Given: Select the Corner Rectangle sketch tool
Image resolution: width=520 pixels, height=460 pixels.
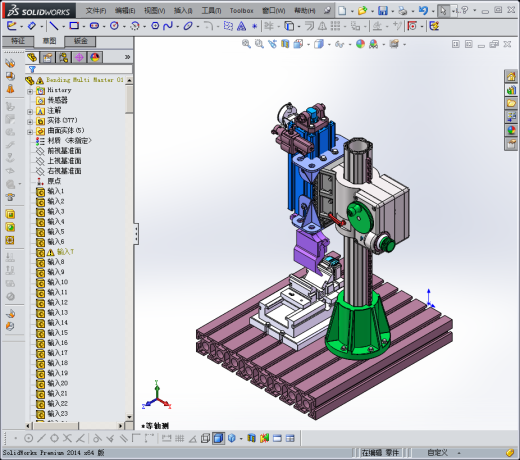Looking at the screenshot, I should pos(74,26).
